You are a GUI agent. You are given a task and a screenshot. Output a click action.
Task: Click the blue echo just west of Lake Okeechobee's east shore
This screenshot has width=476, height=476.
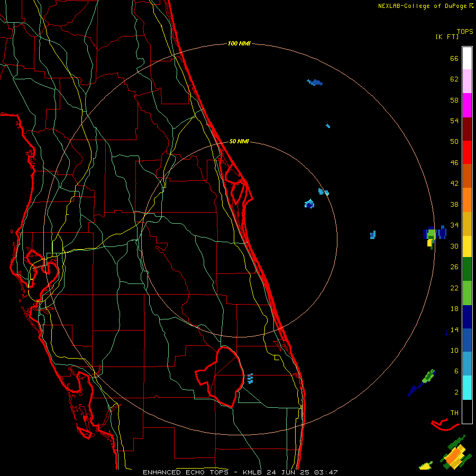click(250, 379)
